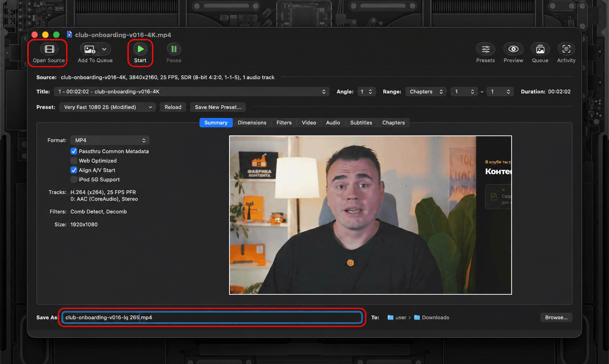Disable the Align A/V Start checkbox
This screenshot has height=364, width=609.
point(74,170)
